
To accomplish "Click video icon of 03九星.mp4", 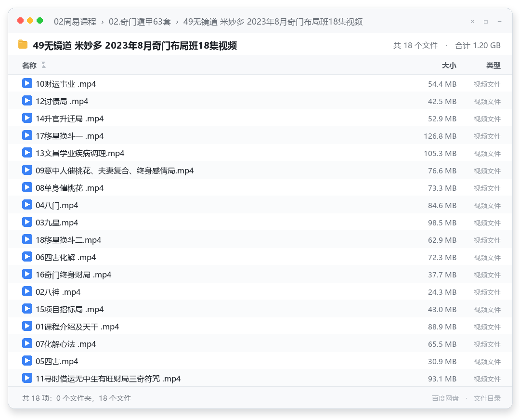I will click(27, 222).
